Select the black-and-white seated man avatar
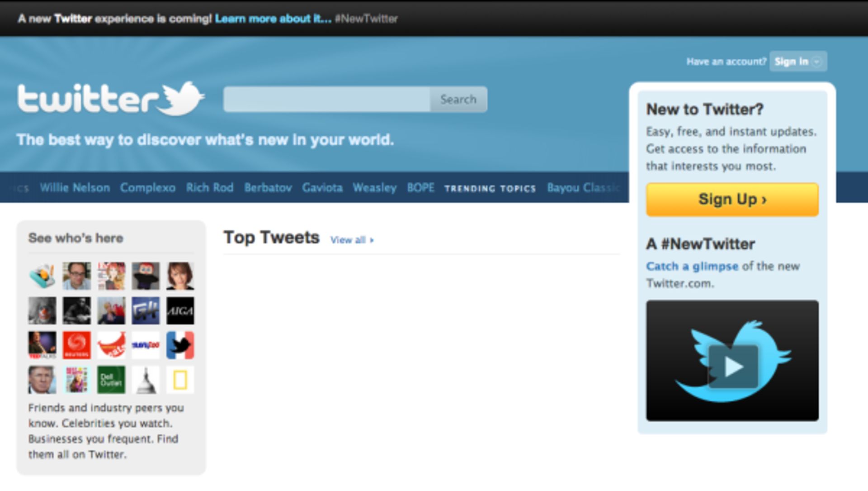868x491 pixels. coord(76,310)
